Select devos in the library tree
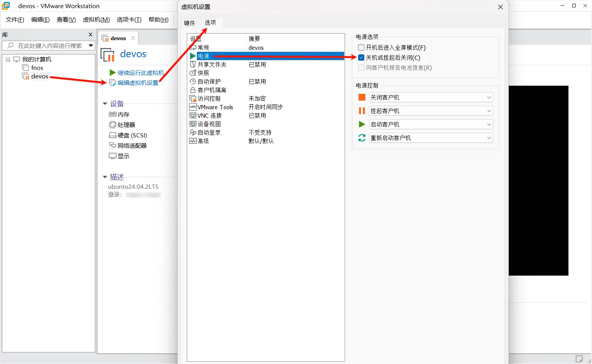Image resolution: width=592 pixels, height=364 pixels. pyautogui.click(x=40, y=76)
